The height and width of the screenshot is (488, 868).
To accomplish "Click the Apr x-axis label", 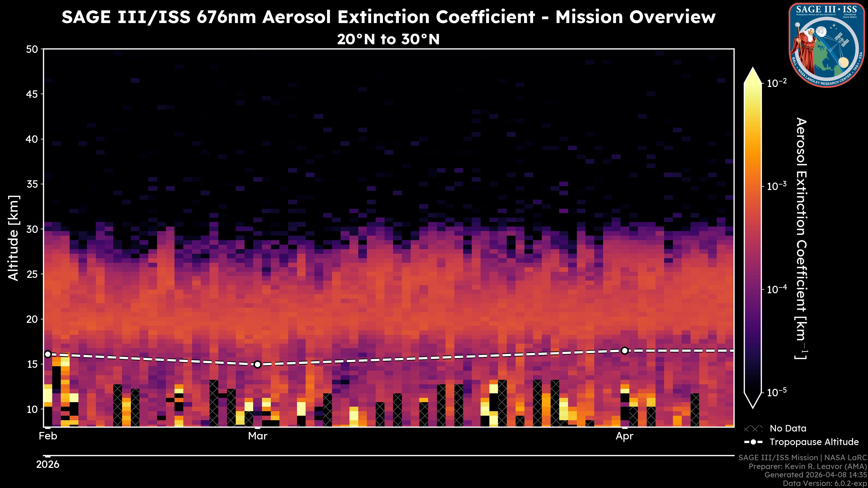I will [624, 436].
